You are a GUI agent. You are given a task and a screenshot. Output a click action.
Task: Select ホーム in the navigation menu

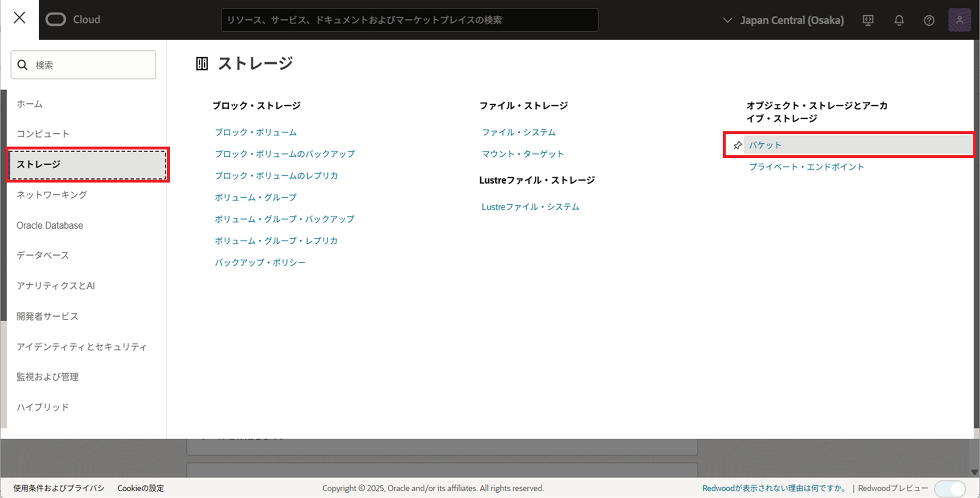coord(30,104)
